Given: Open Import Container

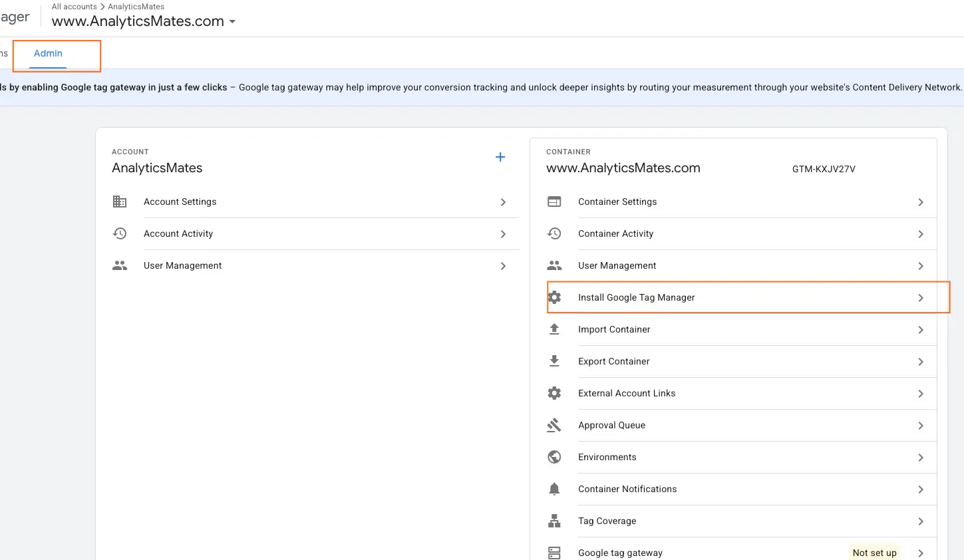Looking at the screenshot, I should pyautogui.click(x=741, y=329).
